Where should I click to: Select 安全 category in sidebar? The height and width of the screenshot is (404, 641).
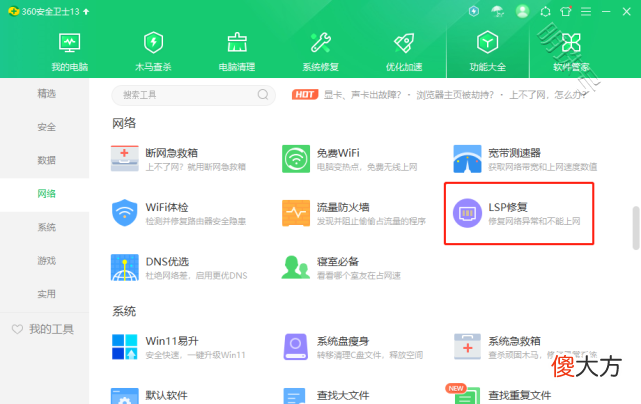point(45,127)
